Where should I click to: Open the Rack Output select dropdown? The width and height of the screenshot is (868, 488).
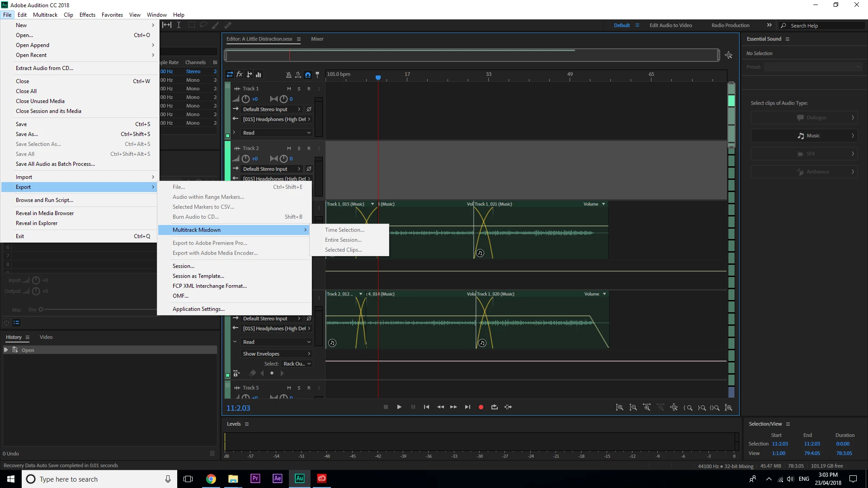pyautogui.click(x=297, y=364)
